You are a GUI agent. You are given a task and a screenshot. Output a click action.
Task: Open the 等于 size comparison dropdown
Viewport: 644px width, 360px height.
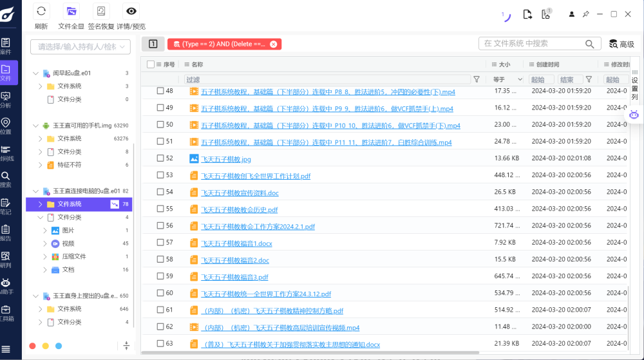[508, 79]
